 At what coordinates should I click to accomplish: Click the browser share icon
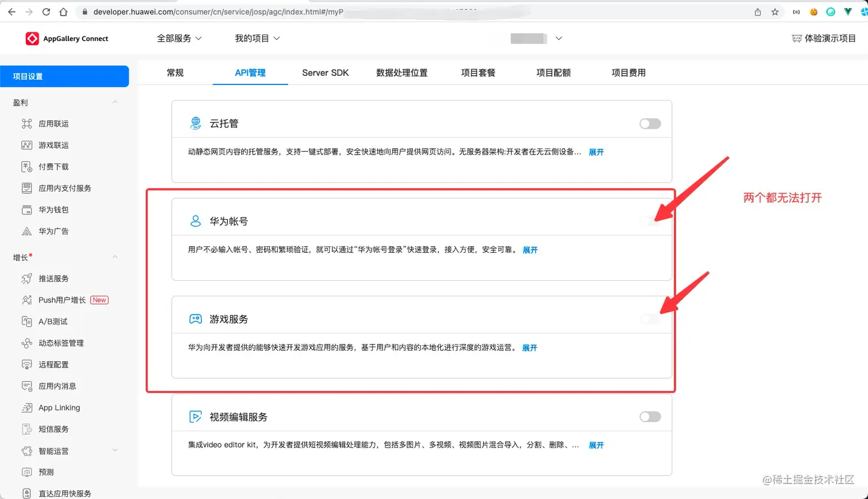click(758, 11)
